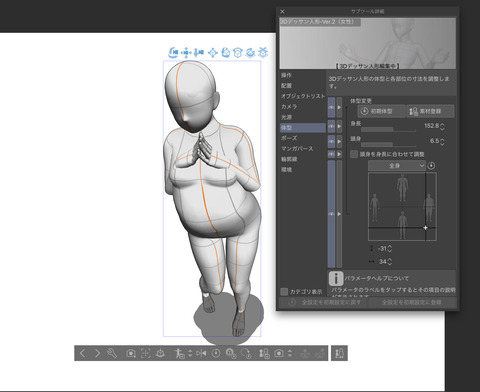Click the register body shape material launcher icon
The image size is (480, 392).
(264, 353)
